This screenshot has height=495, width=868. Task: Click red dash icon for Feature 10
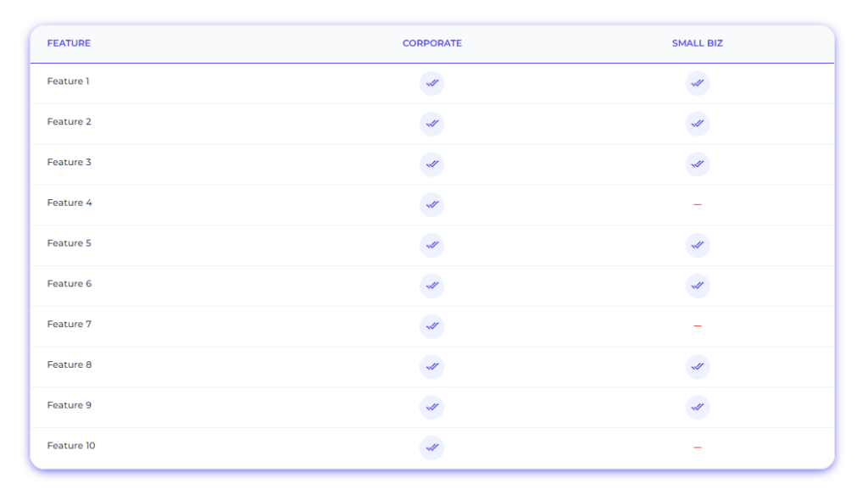point(698,448)
